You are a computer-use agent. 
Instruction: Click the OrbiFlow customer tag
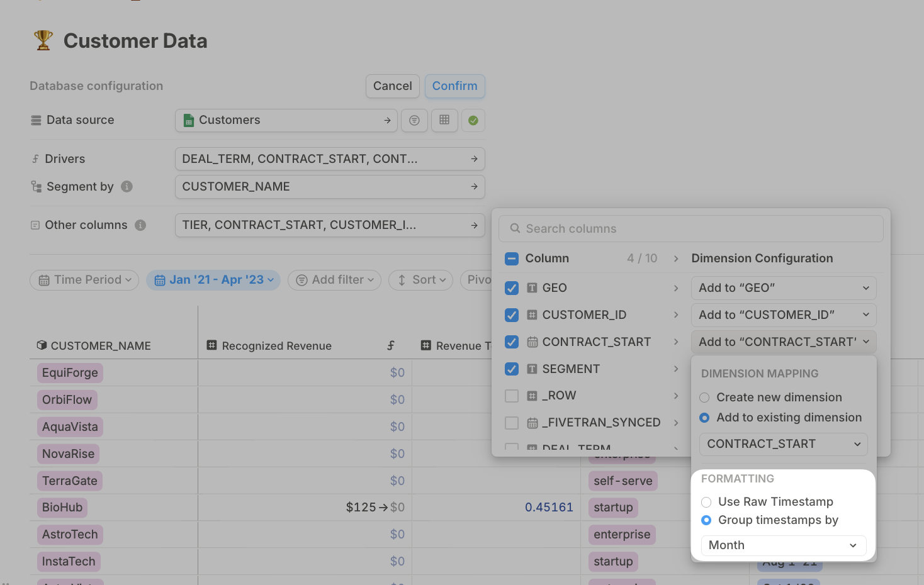click(x=67, y=400)
